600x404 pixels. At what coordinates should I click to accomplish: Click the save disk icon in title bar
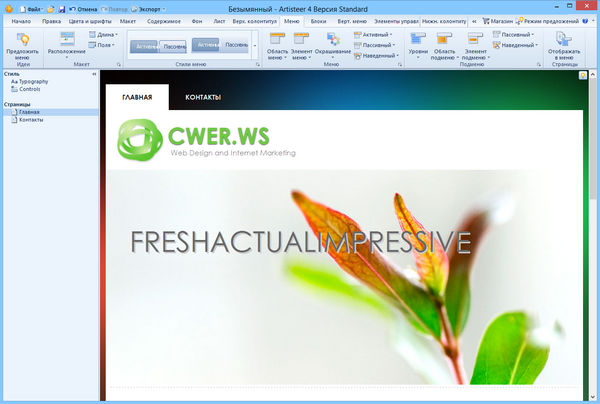(62, 8)
